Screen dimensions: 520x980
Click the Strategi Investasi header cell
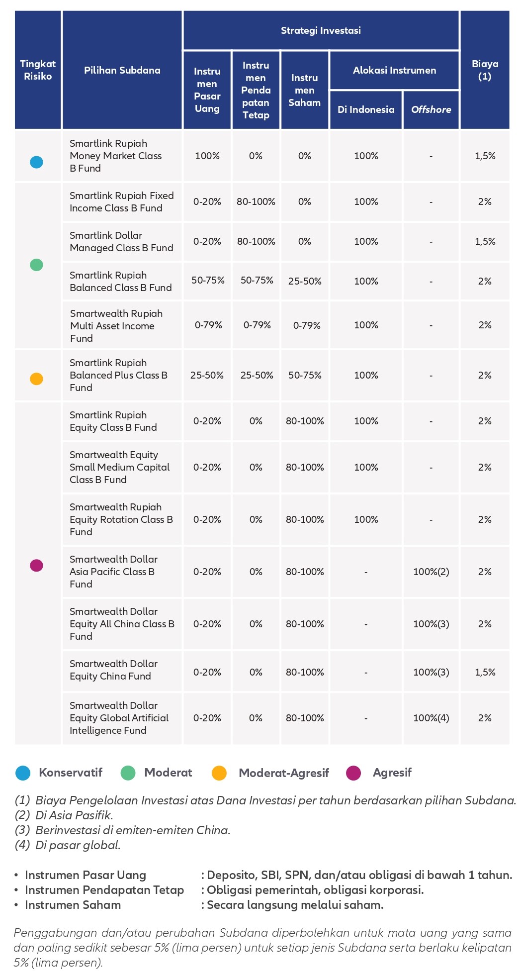321,30
